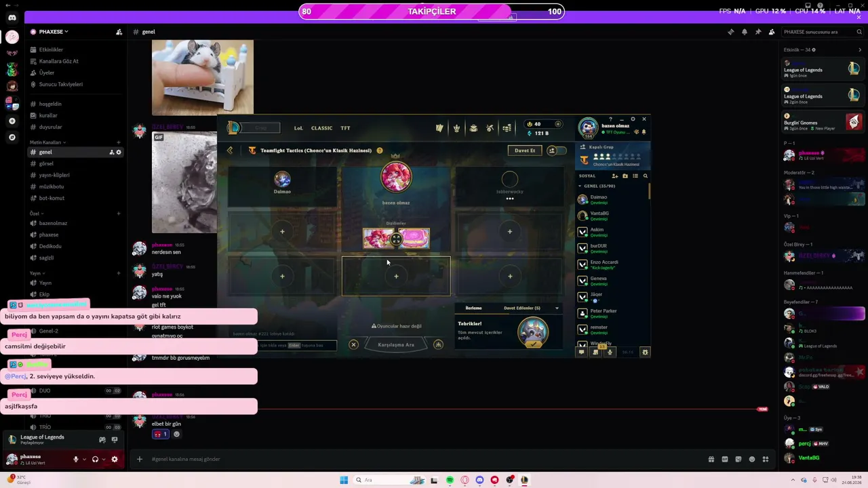Open server member invite icon beside PHAXESE
Image resolution: width=868 pixels, height=488 pixels.
coord(119,32)
